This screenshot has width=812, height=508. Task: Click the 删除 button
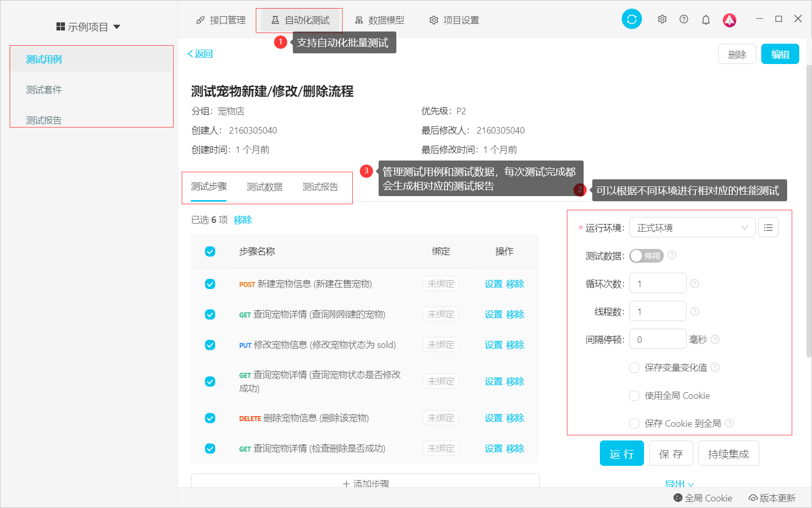point(737,54)
